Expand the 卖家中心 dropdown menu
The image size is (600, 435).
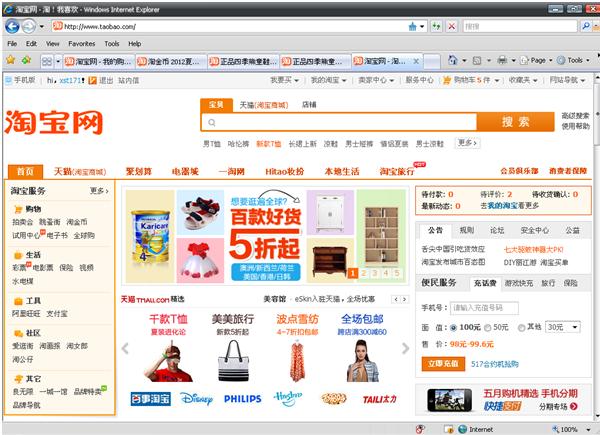point(376,80)
